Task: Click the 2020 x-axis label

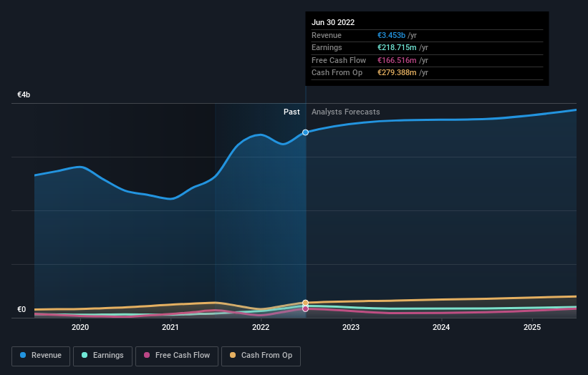Action: (80, 327)
